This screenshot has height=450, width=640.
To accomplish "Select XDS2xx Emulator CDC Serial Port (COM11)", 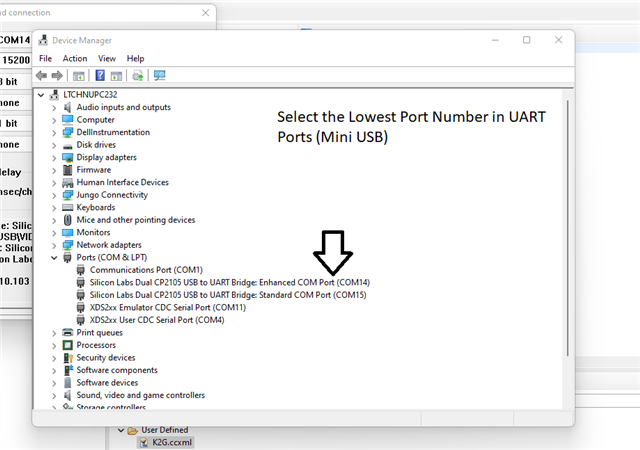I will click(168, 307).
